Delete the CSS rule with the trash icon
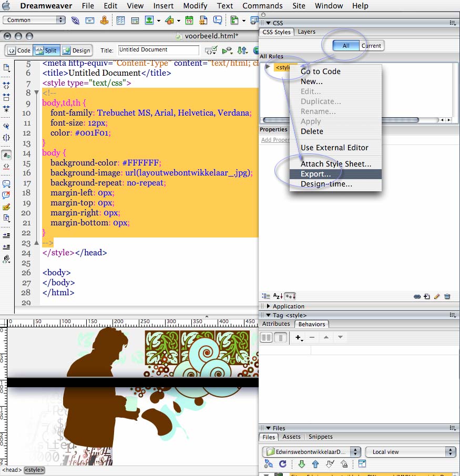 [x=447, y=297]
